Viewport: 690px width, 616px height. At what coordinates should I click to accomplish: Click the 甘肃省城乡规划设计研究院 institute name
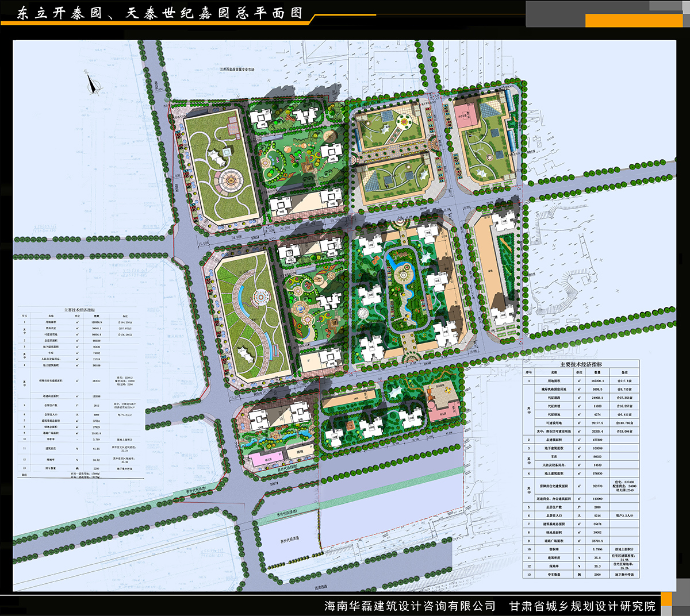click(582, 606)
